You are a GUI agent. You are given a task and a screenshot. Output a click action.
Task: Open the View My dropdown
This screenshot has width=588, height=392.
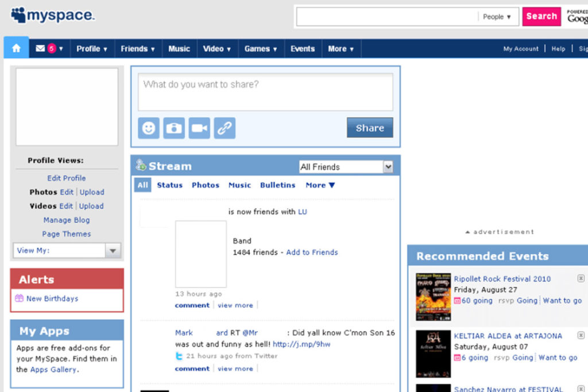(67, 250)
